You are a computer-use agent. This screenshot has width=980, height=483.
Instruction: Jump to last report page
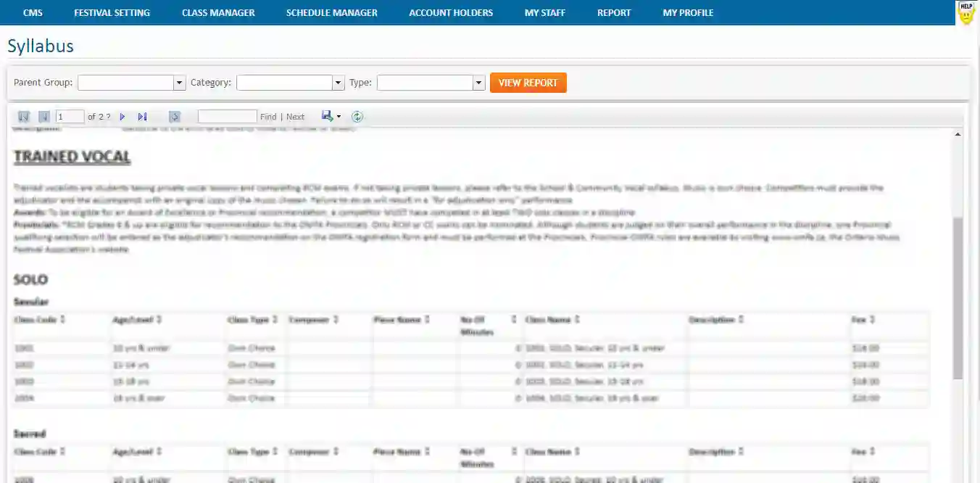coord(142,117)
